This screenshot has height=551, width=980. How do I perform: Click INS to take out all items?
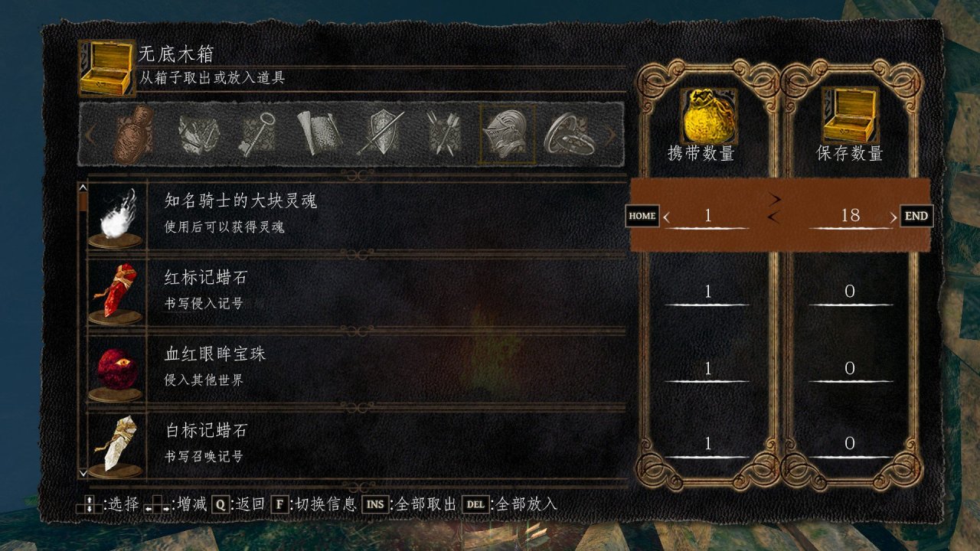pos(374,504)
